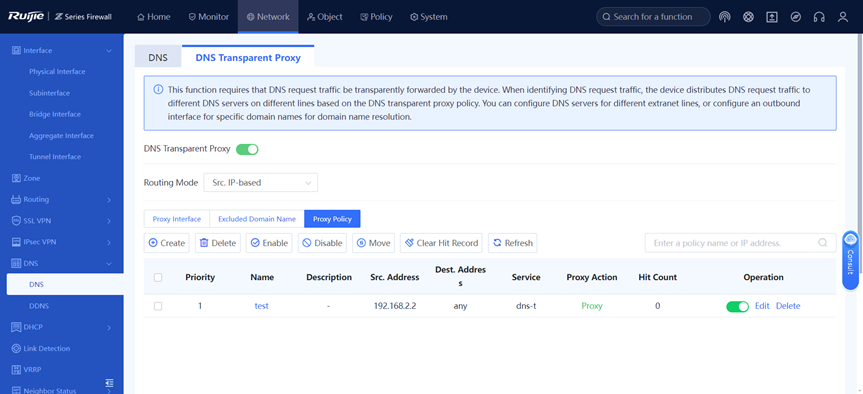Open the Consult floating widget
Viewport: 863px width, 394px height.
pos(850,260)
